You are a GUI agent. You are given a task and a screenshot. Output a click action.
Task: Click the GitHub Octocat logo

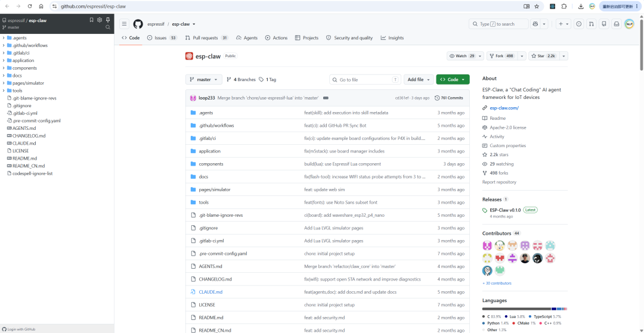pyautogui.click(x=138, y=24)
